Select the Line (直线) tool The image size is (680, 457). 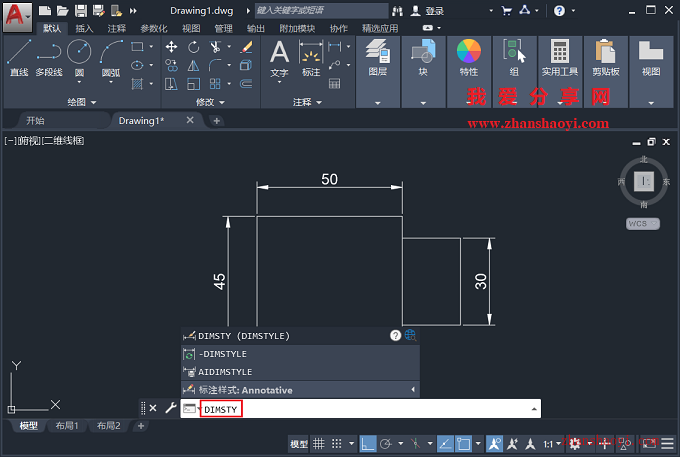click(x=19, y=58)
